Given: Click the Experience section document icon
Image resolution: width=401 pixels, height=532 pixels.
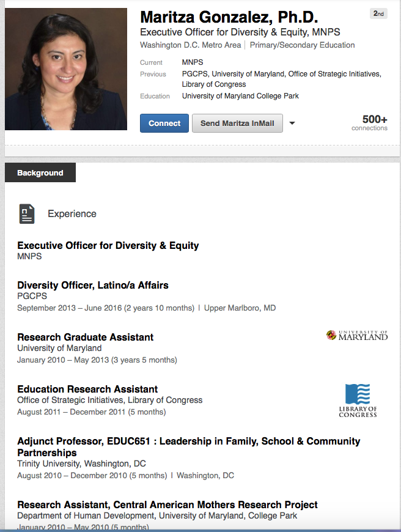Looking at the screenshot, I should 27,213.
